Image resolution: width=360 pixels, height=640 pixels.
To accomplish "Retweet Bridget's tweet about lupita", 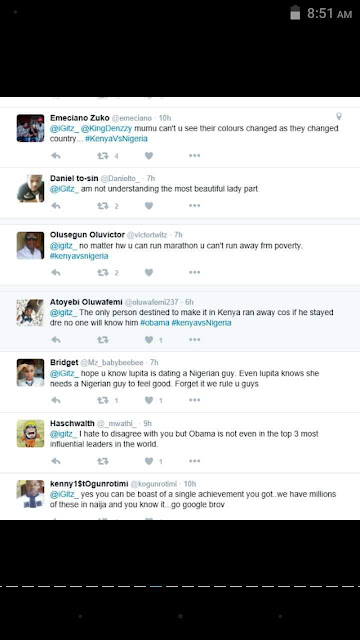I will click(x=103, y=400).
